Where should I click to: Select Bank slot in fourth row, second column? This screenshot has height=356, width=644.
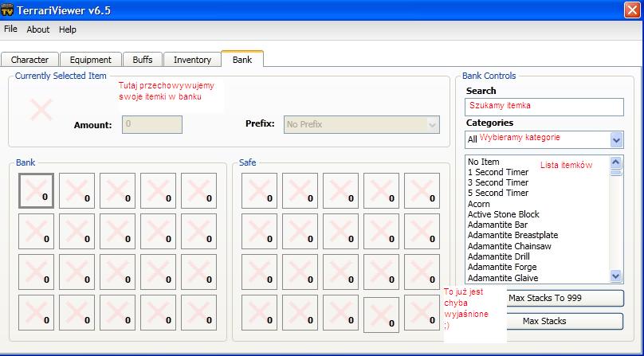click(x=77, y=312)
